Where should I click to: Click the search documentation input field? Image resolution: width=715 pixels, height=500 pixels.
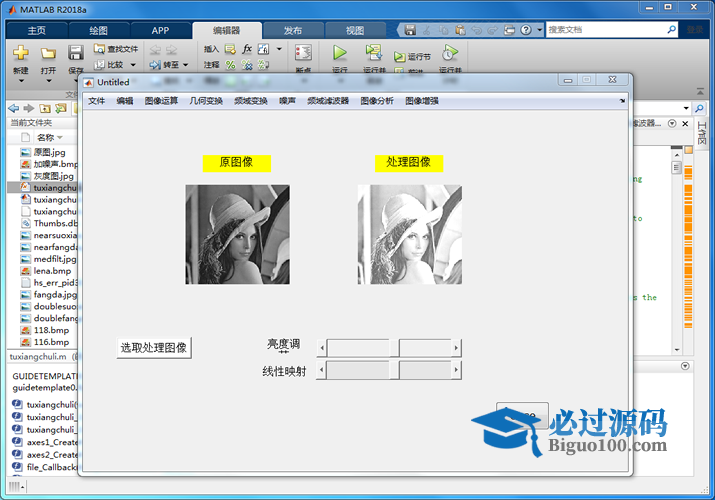click(606, 30)
